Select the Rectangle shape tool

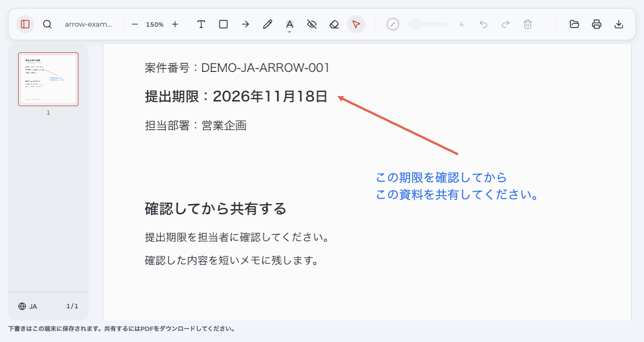pos(223,24)
